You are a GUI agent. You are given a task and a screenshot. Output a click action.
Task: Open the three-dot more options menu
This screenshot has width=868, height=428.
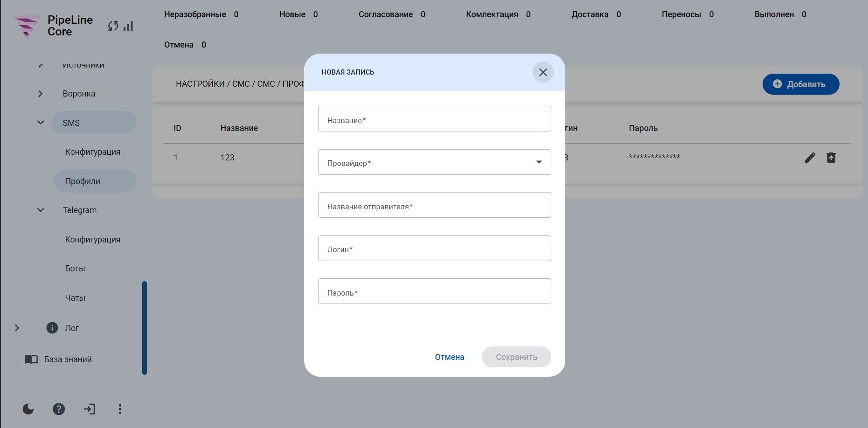pyautogui.click(x=120, y=409)
